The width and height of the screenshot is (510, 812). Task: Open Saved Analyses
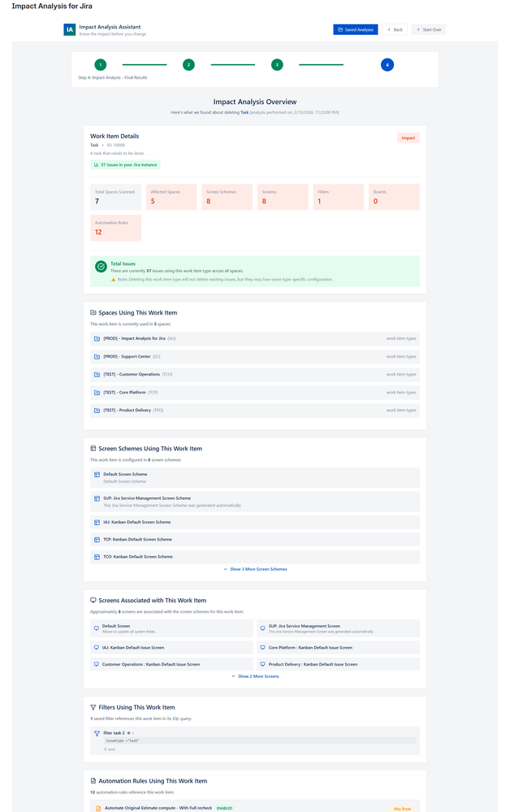(355, 29)
